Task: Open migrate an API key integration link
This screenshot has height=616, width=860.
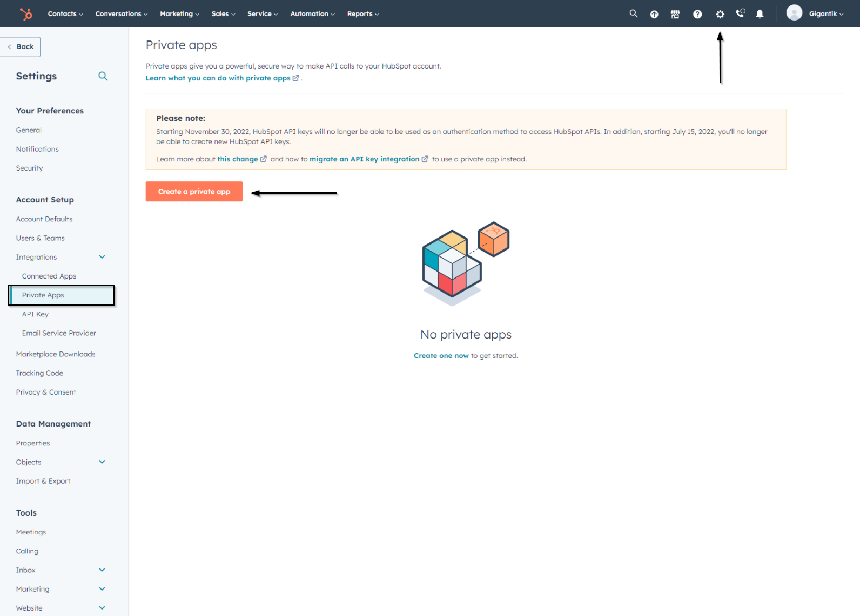Action: click(368, 159)
